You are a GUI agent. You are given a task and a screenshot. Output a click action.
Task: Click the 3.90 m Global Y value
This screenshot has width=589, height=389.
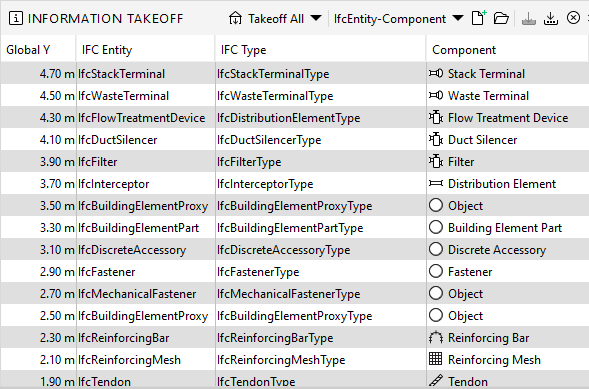57,162
